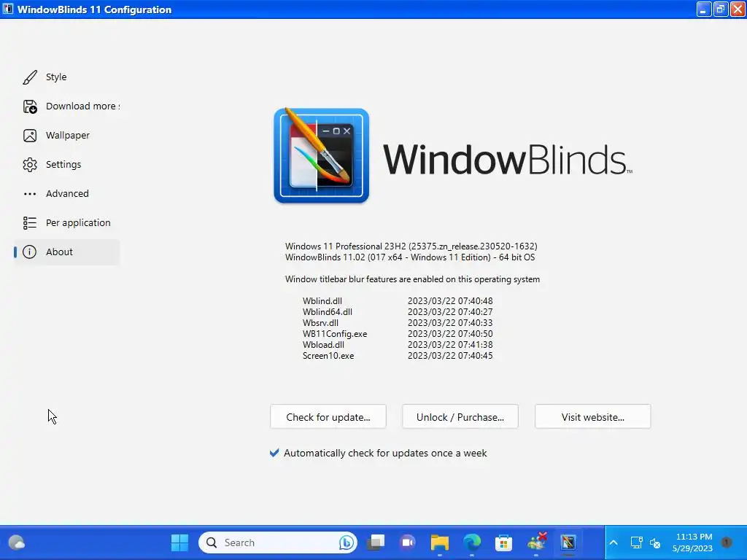This screenshot has height=560, width=747.
Task: Click the Download more styles icon
Action: [30, 106]
